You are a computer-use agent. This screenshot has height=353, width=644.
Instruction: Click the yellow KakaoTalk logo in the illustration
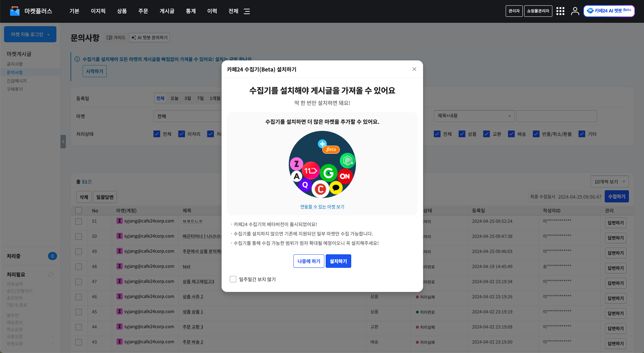tap(336, 188)
